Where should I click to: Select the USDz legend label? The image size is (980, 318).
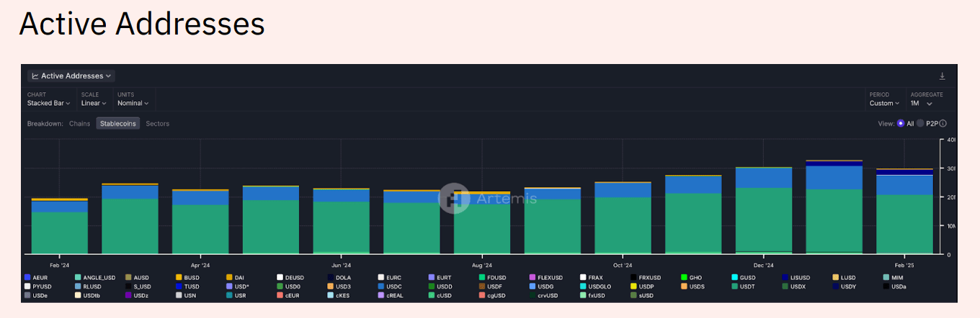coord(141,295)
